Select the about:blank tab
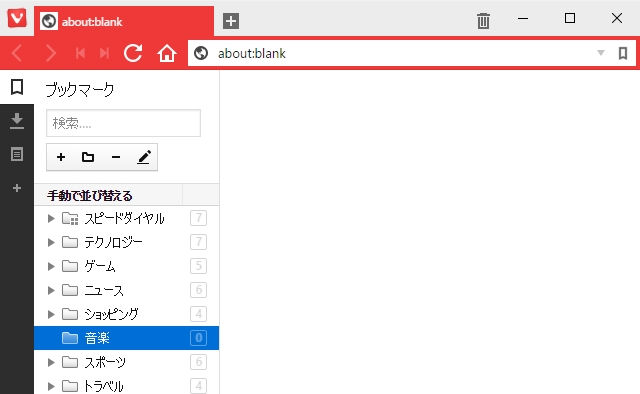Viewport: 640px width, 394px height. (124, 21)
